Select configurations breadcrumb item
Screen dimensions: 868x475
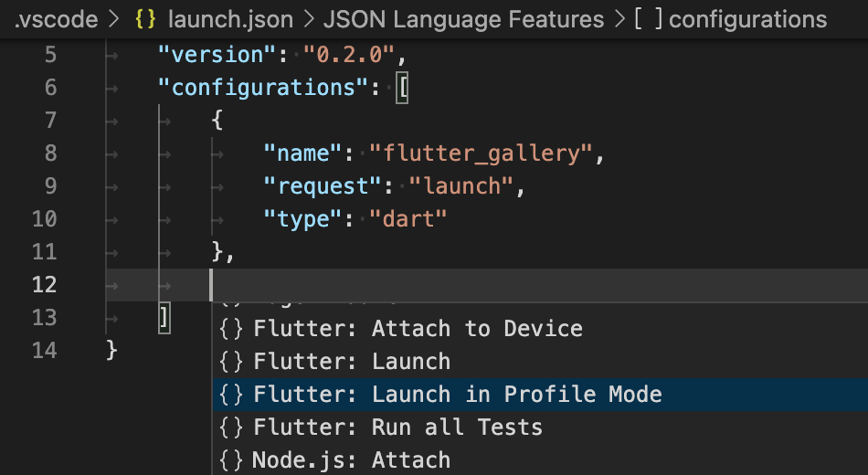747,19
